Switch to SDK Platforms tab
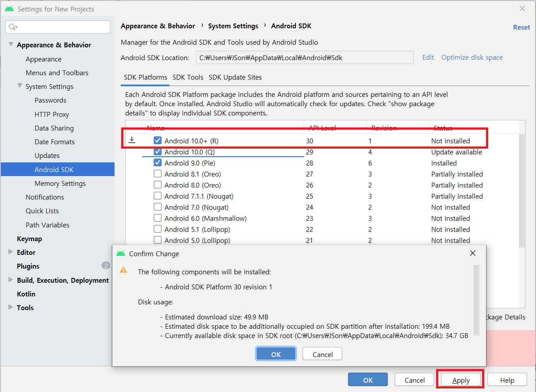 pyautogui.click(x=145, y=77)
